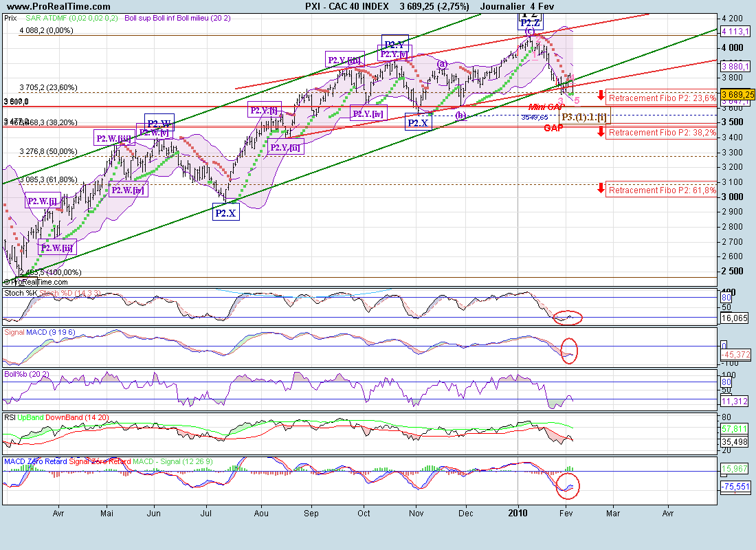Select the Stoch %K indicator label
This screenshot has height=550, width=756.
click(x=20, y=293)
